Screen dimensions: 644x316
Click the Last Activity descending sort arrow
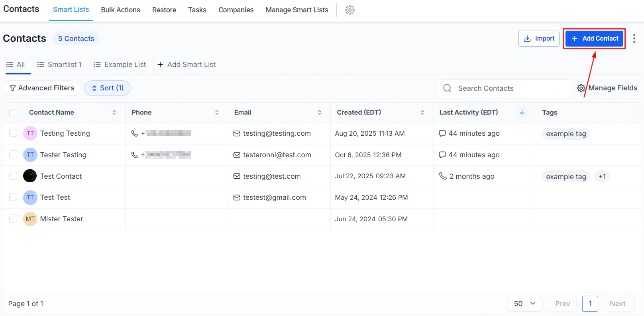click(522, 113)
